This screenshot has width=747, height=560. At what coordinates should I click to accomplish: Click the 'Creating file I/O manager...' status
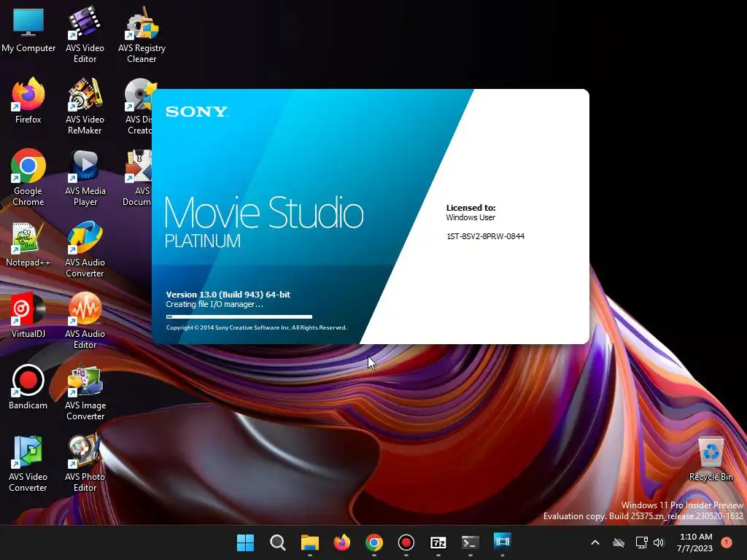214,304
